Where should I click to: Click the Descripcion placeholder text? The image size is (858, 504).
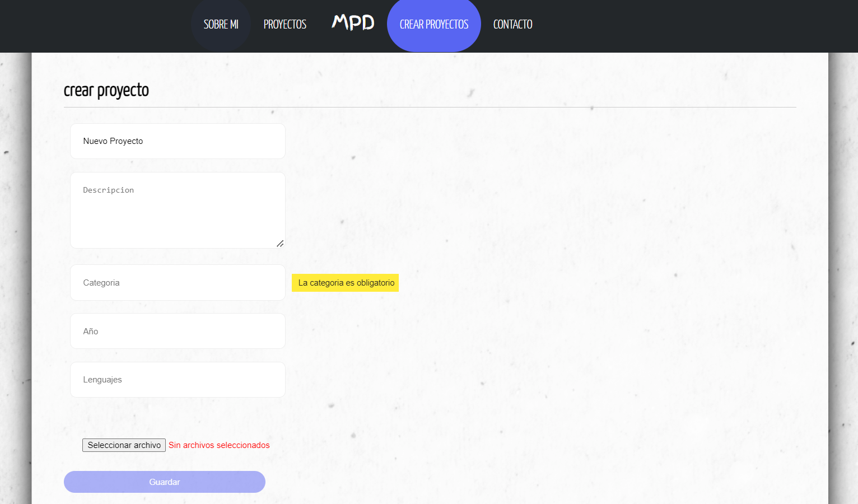(108, 190)
